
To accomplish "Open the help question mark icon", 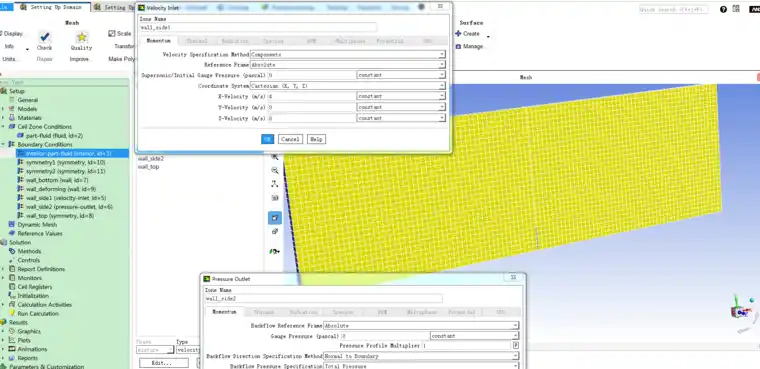I will (x=723, y=9).
